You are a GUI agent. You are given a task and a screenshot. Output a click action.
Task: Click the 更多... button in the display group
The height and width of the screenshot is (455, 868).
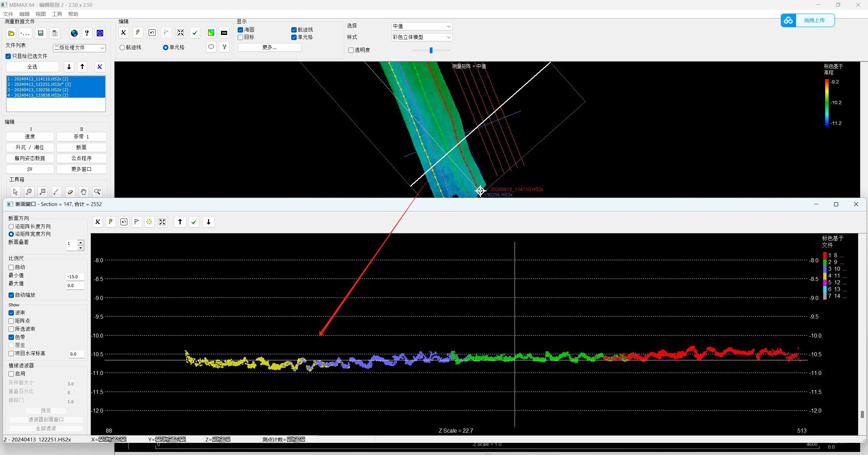click(269, 48)
